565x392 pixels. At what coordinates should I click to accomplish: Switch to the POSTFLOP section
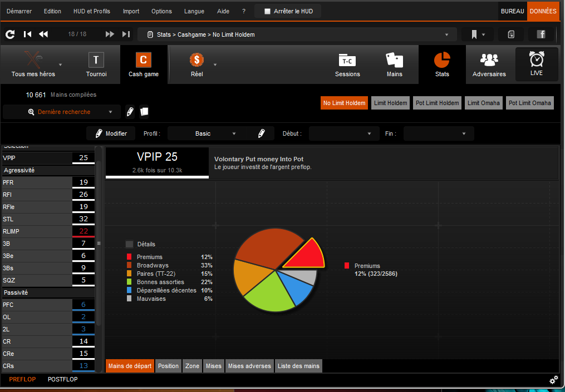[63, 379]
